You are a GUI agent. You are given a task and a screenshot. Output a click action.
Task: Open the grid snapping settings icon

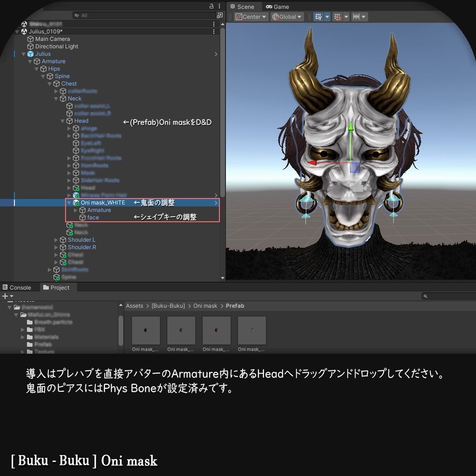(x=338, y=17)
